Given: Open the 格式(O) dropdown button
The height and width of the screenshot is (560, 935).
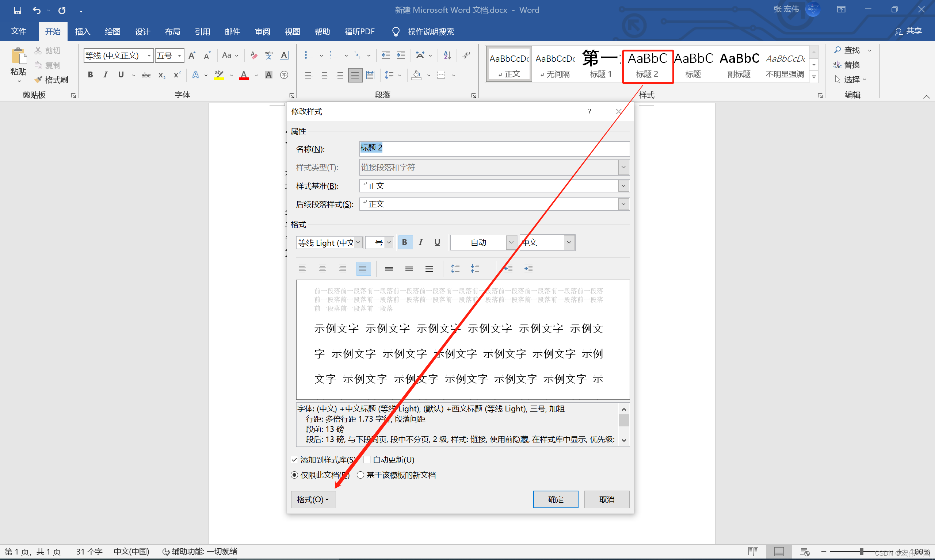Looking at the screenshot, I should click(313, 500).
